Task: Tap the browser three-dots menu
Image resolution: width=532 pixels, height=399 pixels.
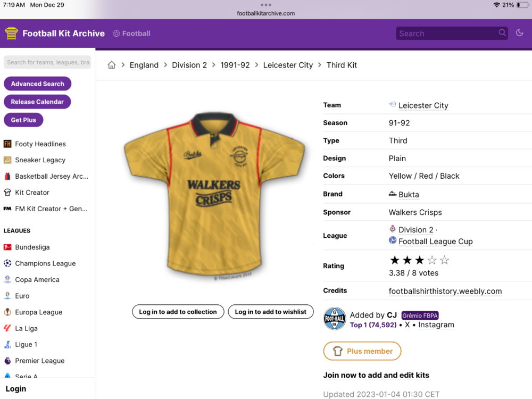Action: [x=265, y=5]
